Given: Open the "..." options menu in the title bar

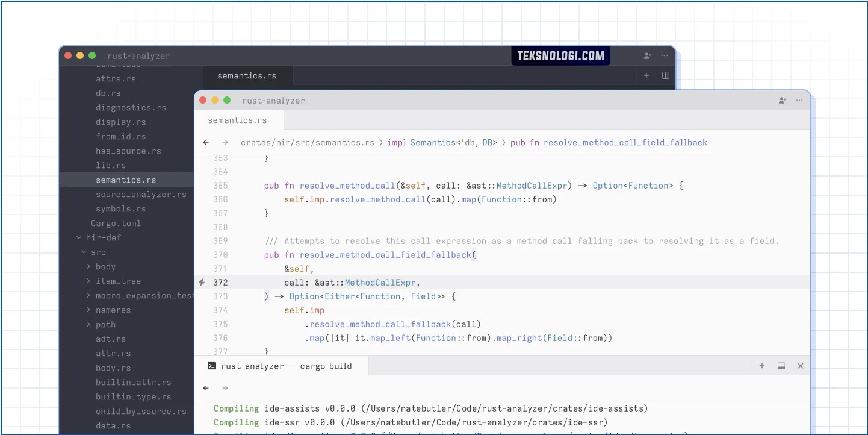Looking at the screenshot, I should point(800,101).
